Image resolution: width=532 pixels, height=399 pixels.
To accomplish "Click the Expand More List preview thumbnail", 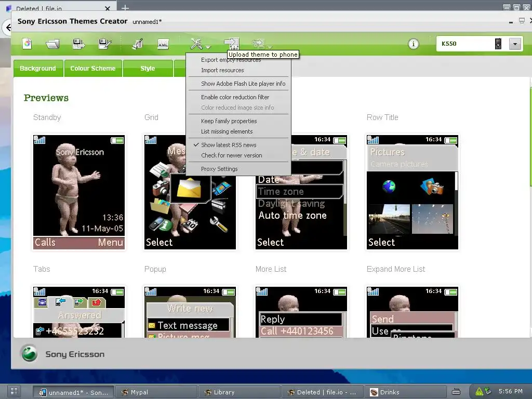I will tap(412, 312).
